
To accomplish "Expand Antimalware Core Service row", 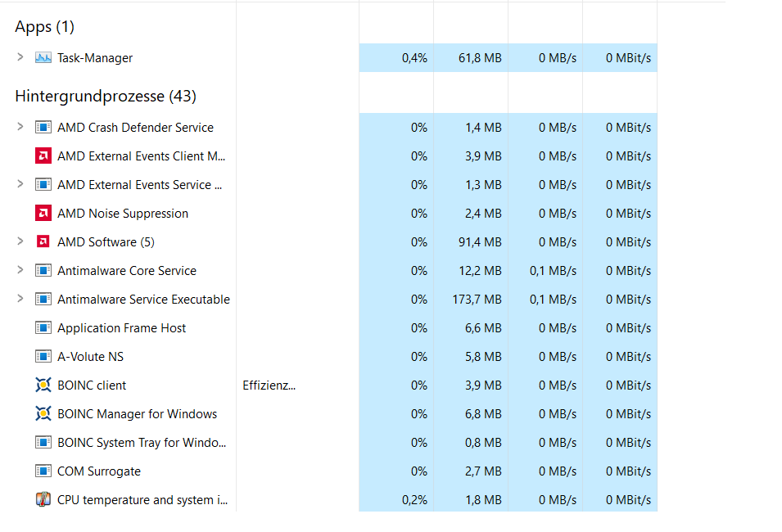I will (20, 270).
